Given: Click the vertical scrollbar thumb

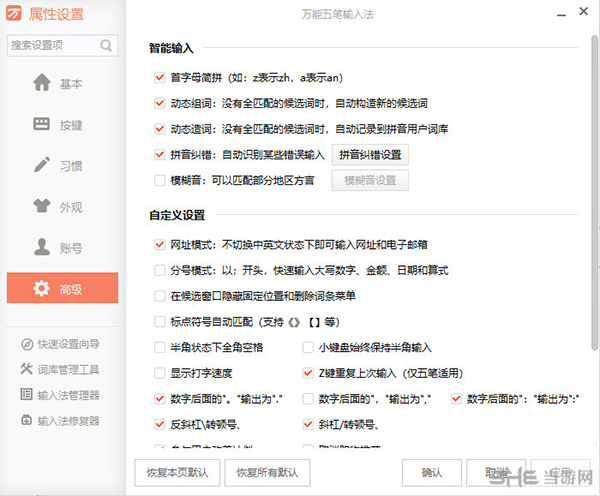Looking at the screenshot, I should click(x=594, y=191).
